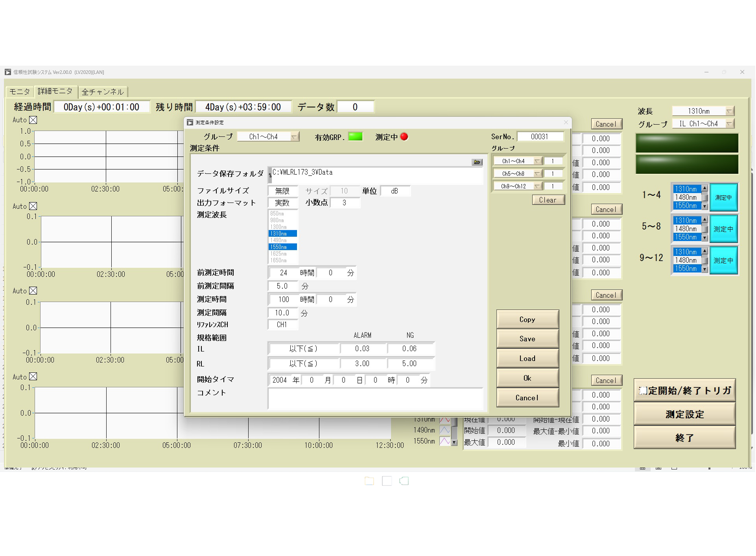Screen dimensions: 756x556
Task: Click the 1490nm plot style icon
Action: 445,430
